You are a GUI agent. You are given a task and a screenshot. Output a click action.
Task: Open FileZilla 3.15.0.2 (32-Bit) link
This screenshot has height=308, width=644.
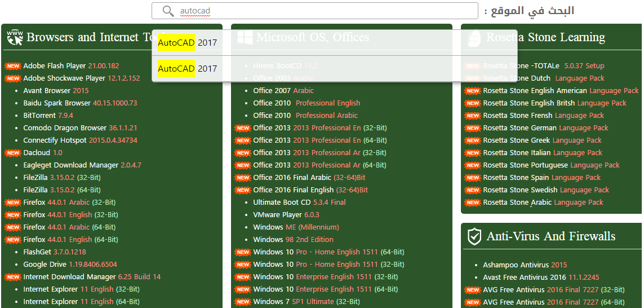click(62, 178)
